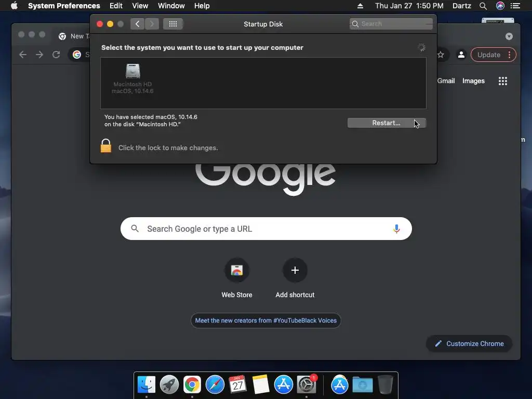Open Finder from the Dock
The height and width of the screenshot is (399, 532).
coord(147,385)
